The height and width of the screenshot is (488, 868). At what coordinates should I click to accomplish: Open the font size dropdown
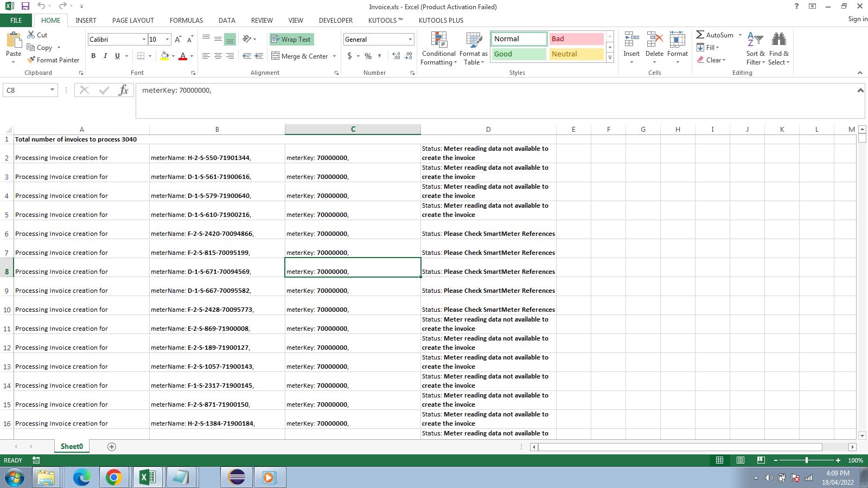click(167, 40)
